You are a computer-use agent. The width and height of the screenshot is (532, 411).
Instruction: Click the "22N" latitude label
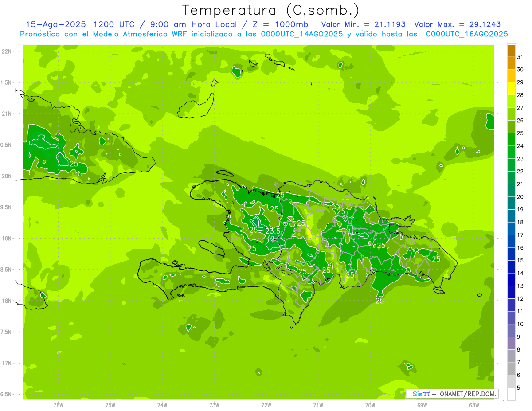tap(7, 51)
